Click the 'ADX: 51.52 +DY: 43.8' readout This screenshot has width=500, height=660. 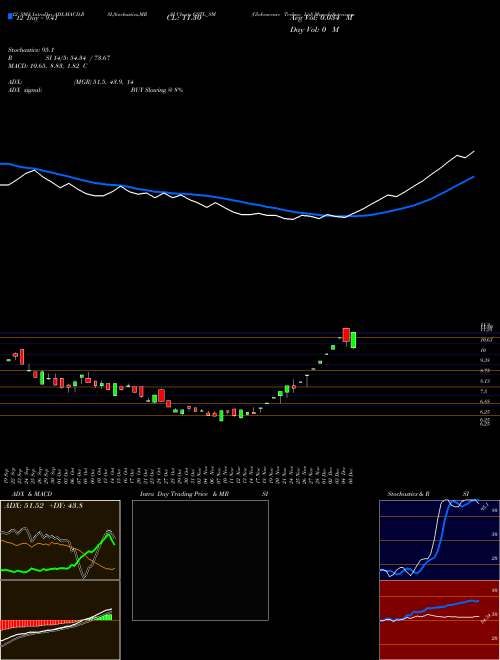43,506
